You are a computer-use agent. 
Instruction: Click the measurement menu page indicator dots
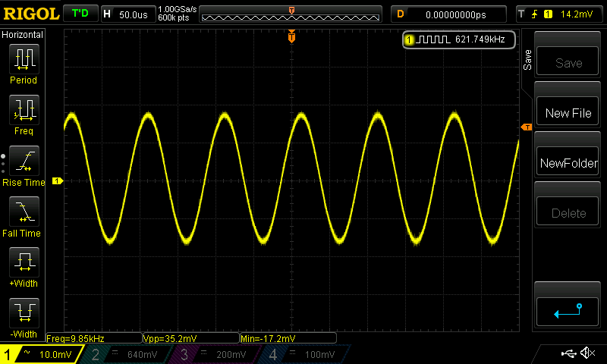3,164
